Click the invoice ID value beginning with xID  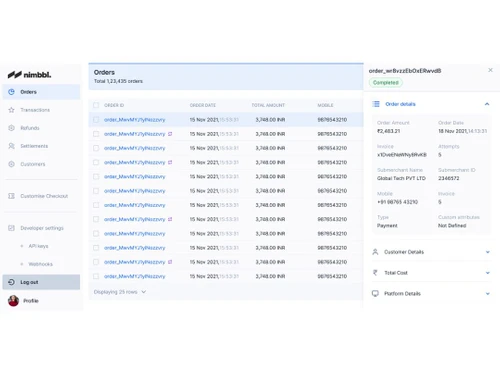pos(402,155)
